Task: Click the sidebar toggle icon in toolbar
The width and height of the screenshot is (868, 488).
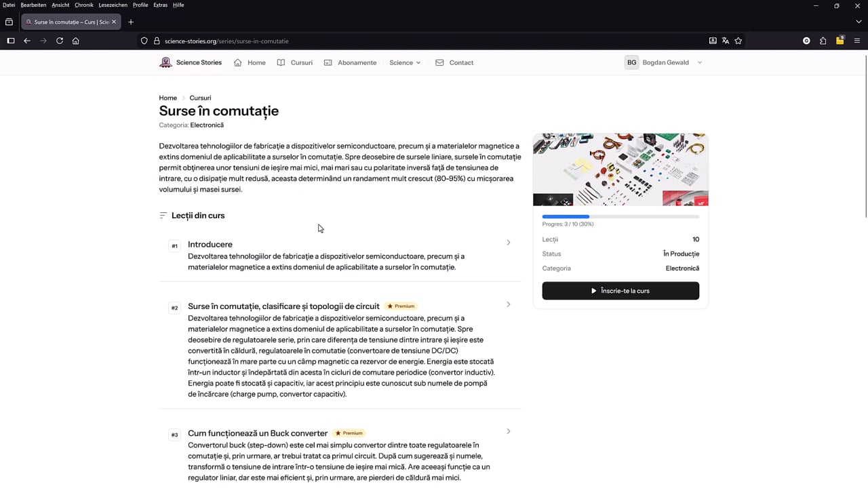Action: [x=11, y=41]
